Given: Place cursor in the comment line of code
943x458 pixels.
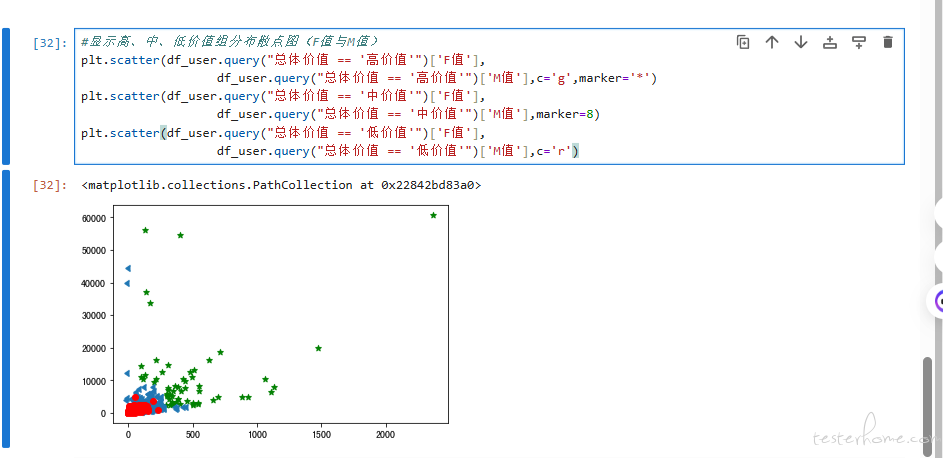Looking at the screenshot, I should [x=230, y=42].
